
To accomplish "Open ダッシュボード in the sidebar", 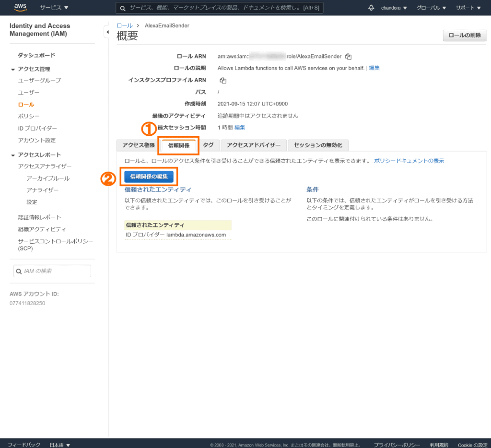I will click(36, 55).
